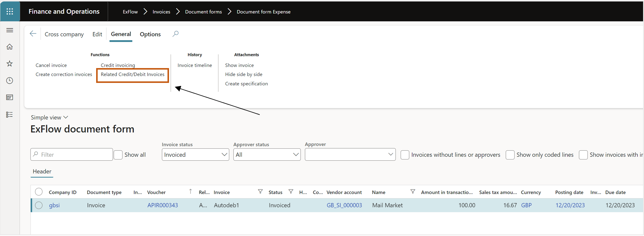This screenshot has width=644, height=236.
Task: Open Invoice timeline
Action: coord(195,65)
